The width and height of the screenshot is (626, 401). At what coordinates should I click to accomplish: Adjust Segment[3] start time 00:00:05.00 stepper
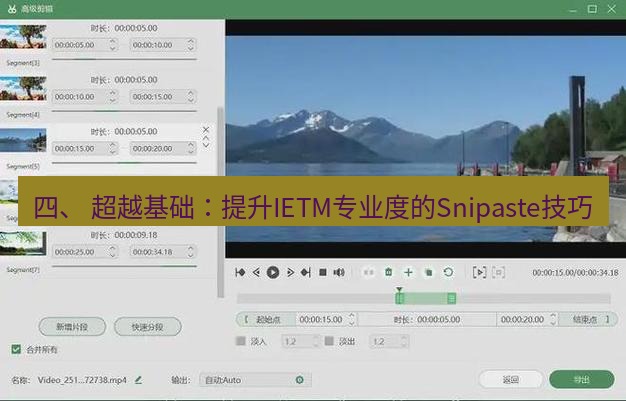pyautogui.click(x=113, y=45)
